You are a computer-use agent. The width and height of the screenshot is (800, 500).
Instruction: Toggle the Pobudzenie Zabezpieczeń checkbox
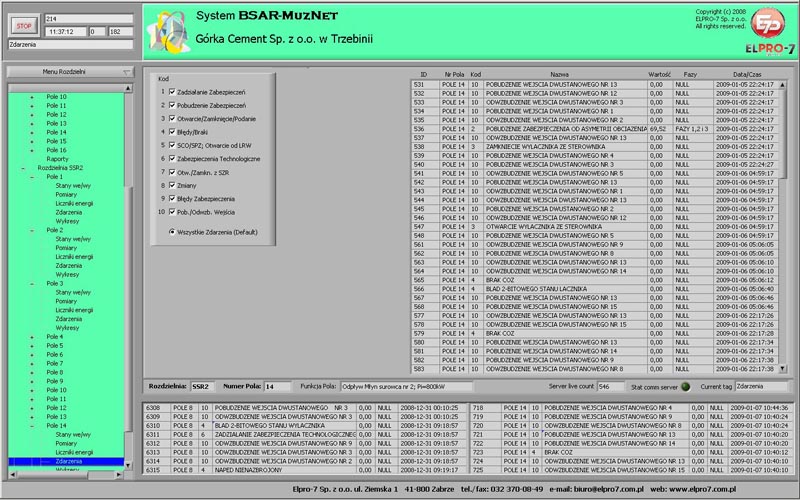point(172,105)
